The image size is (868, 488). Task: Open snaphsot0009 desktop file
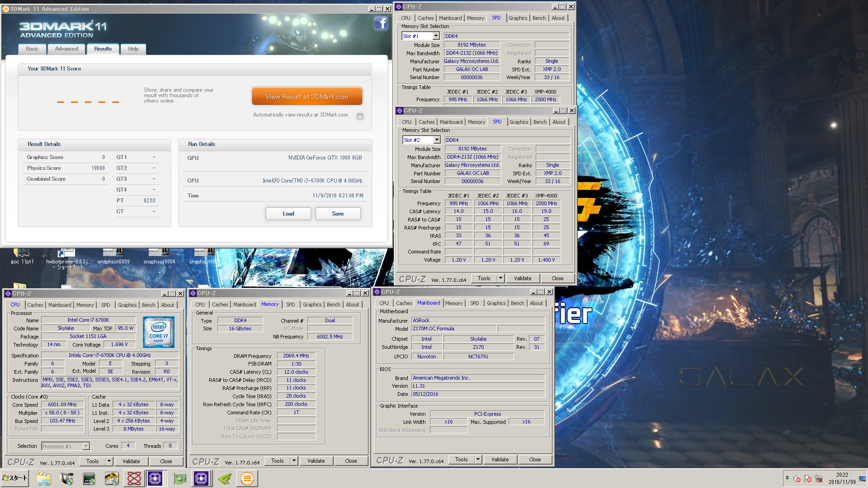coord(113,257)
